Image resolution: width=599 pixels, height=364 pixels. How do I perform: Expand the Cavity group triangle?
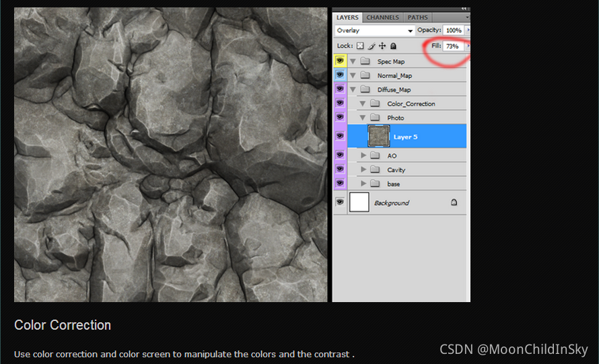tap(363, 169)
